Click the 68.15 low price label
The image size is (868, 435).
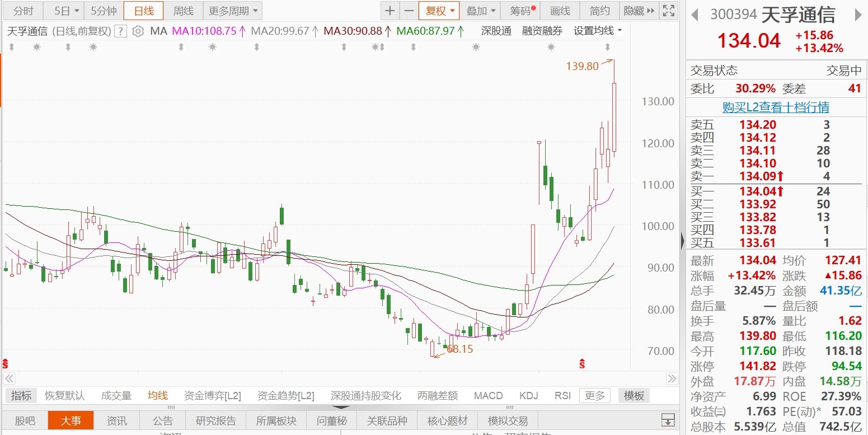pyautogui.click(x=460, y=349)
